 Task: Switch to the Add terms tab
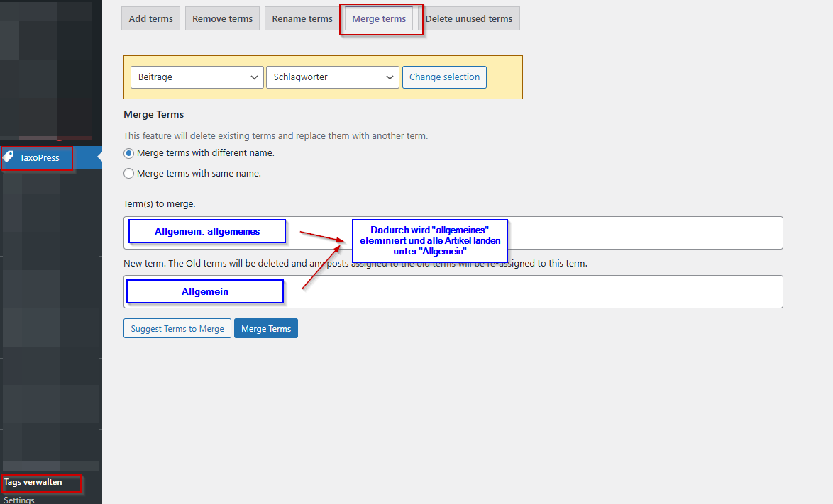(x=150, y=19)
